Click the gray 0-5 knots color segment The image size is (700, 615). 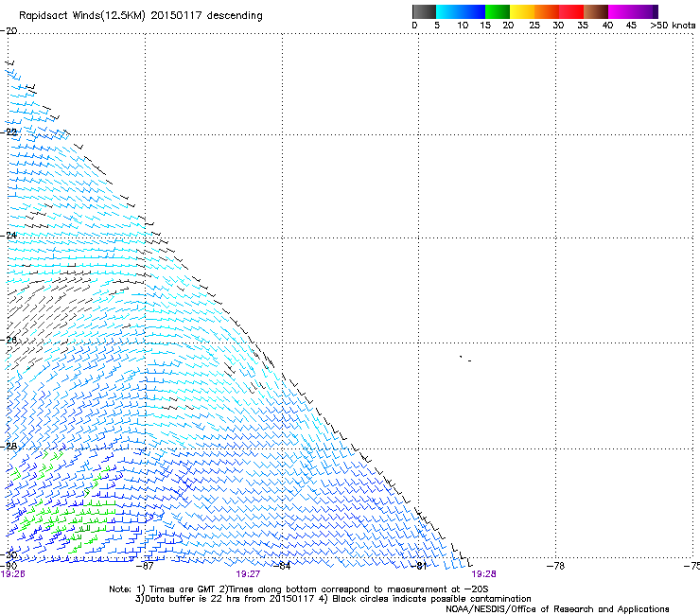[424, 11]
